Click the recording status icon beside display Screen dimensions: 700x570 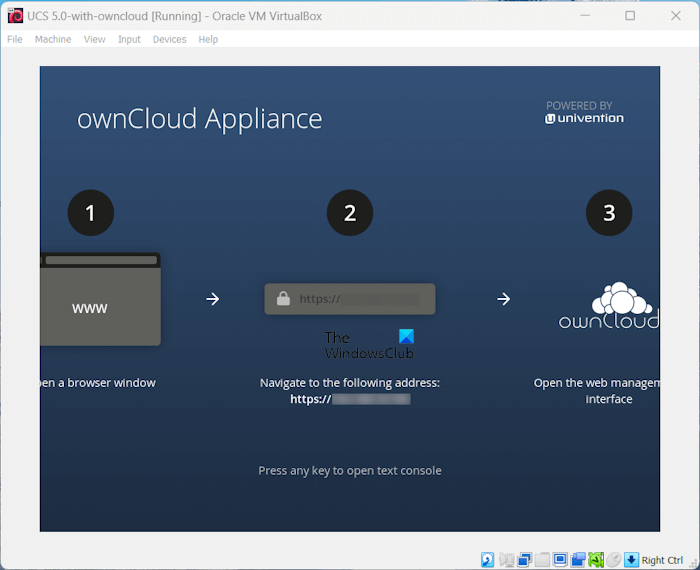(578, 560)
